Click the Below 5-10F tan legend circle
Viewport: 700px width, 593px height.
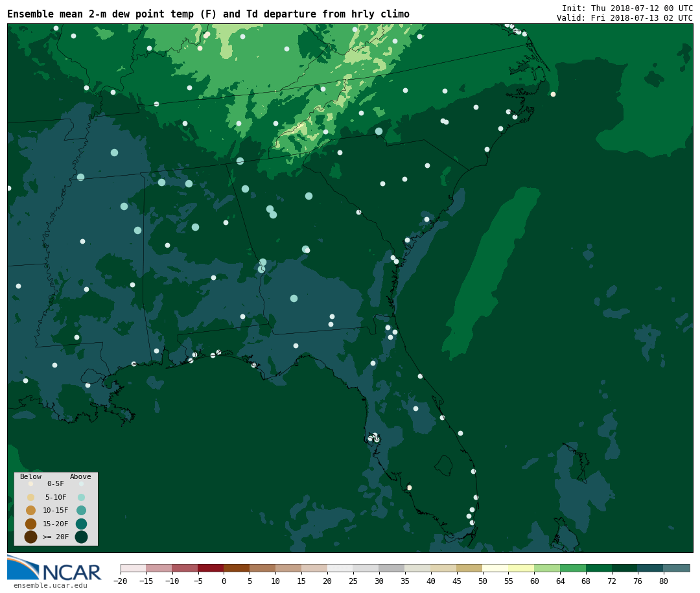click(31, 498)
